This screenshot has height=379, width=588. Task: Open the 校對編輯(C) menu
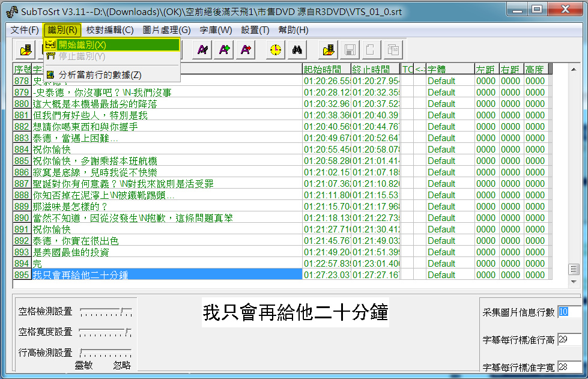pyautogui.click(x=110, y=30)
